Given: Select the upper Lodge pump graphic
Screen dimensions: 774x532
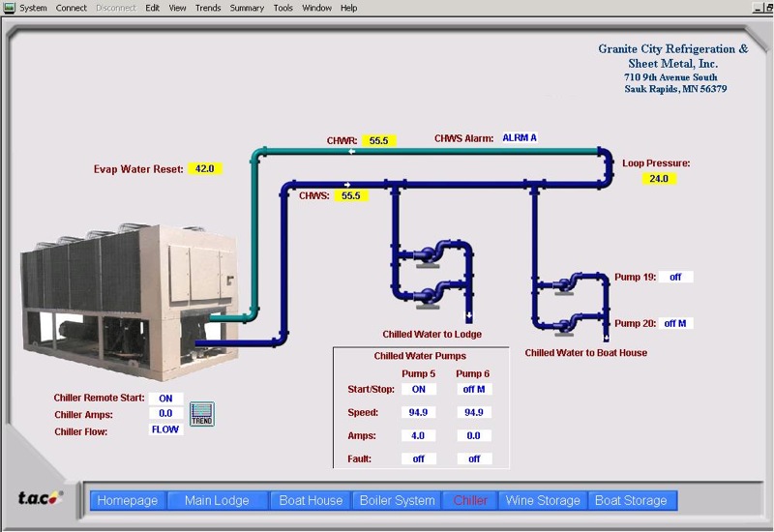Looking at the screenshot, I should click(x=428, y=256).
